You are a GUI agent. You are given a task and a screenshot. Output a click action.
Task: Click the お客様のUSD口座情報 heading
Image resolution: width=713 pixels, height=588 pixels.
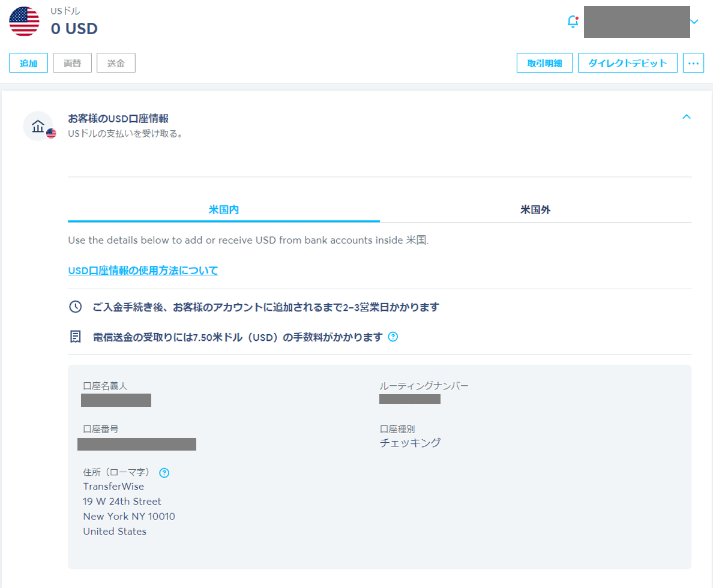coord(118,119)
